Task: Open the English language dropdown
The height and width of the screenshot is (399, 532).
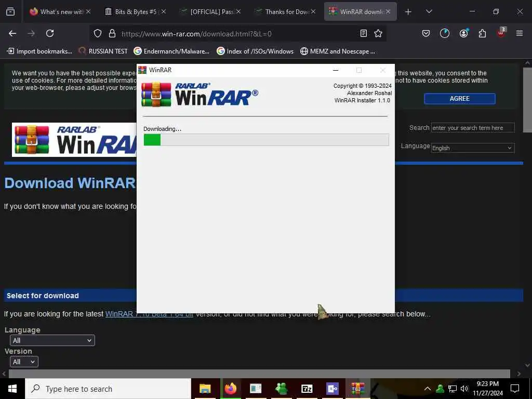Action: [473, 148]
